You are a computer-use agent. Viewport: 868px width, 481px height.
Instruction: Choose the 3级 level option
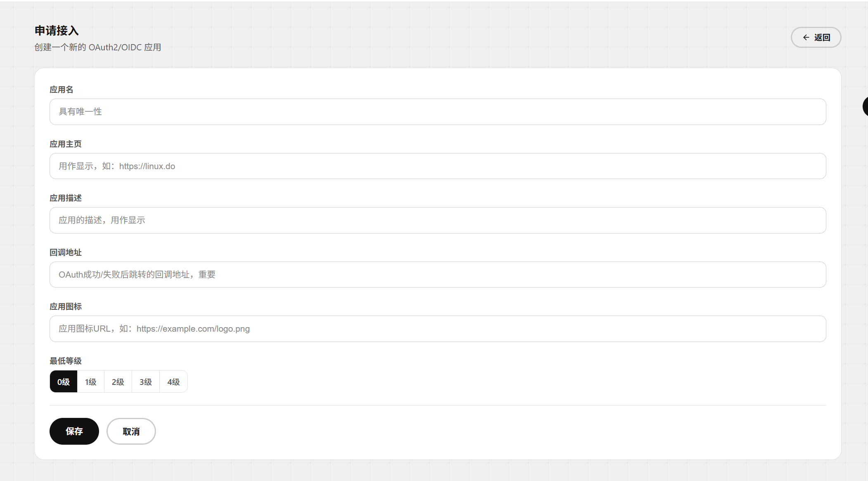[x=146, y=382]
